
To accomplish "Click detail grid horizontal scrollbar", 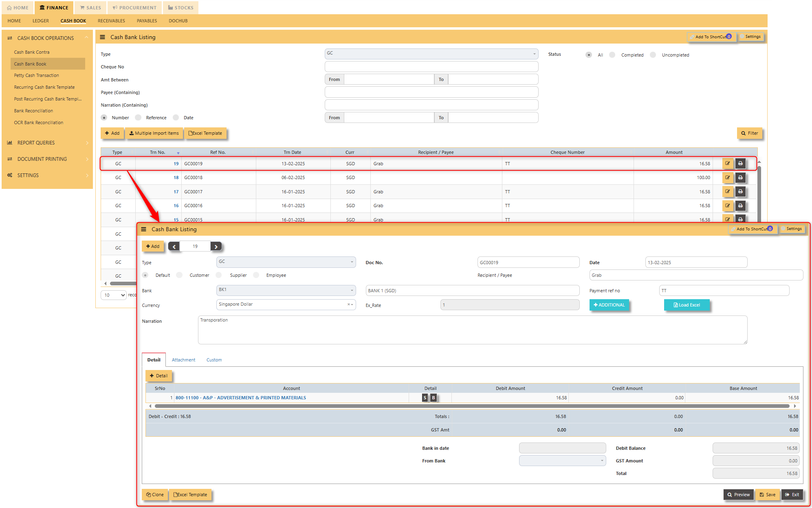I will 472,406.
